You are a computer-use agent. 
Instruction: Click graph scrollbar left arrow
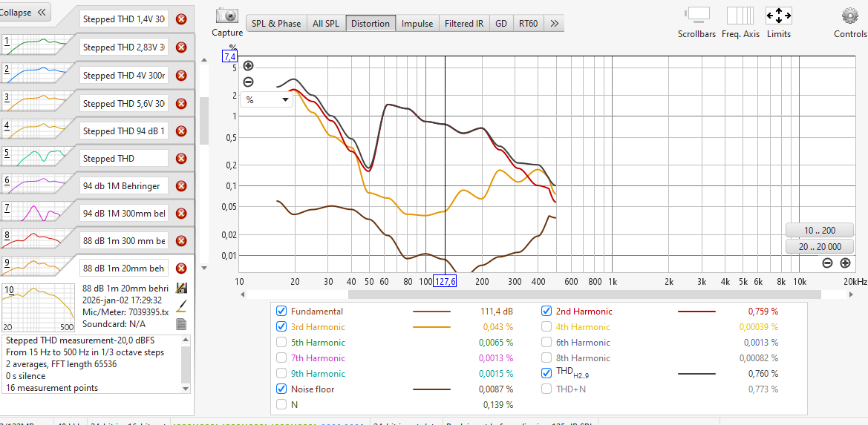point(243,294)
